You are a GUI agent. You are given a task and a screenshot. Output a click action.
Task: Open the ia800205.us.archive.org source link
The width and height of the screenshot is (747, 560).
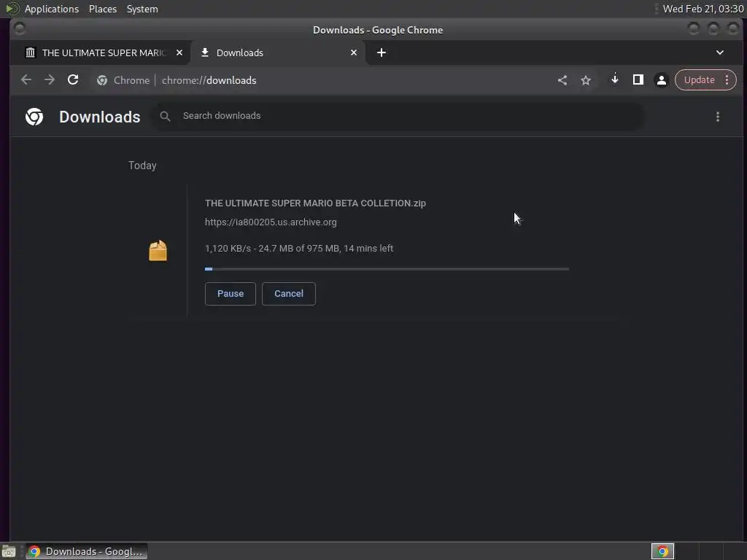pyautogui.click(x=271, y=222)
